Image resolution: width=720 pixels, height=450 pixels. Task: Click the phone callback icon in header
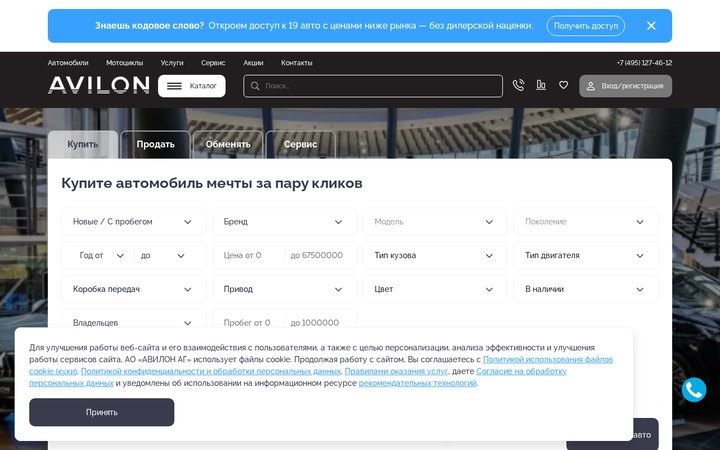(x=518, y=85)
